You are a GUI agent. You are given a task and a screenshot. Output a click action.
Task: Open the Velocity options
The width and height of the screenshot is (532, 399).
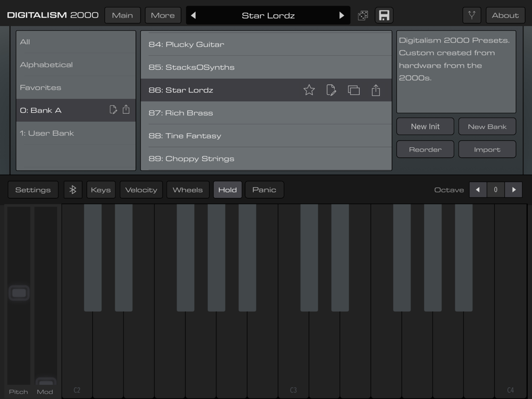click(x=141, y=190)
